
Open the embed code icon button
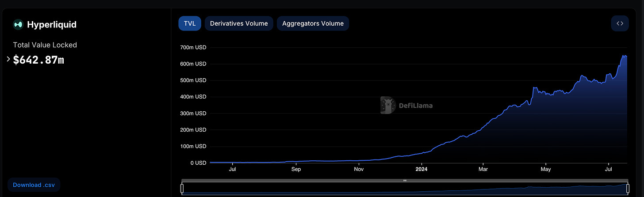620,23
